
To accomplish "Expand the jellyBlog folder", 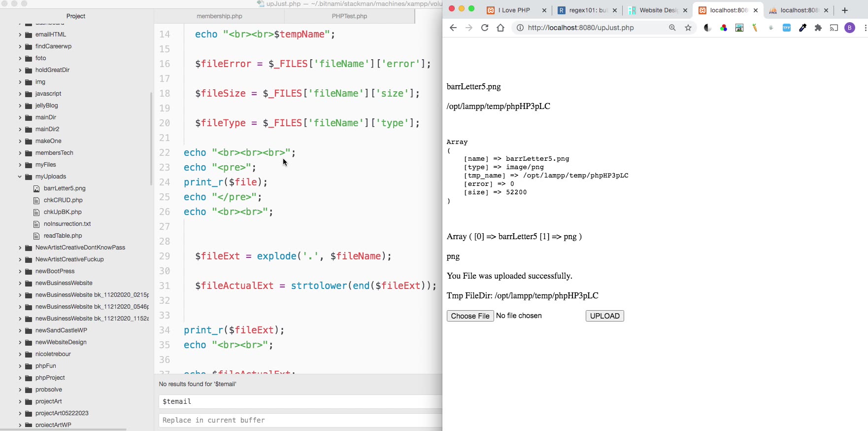I will pyautogui.click(x=20, y=106).
